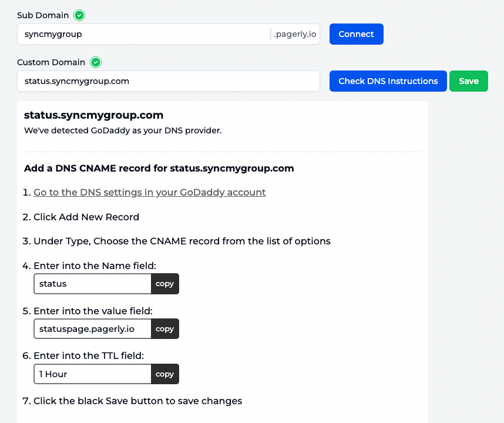Click "Enter into the Name field" text

point(95,266)
